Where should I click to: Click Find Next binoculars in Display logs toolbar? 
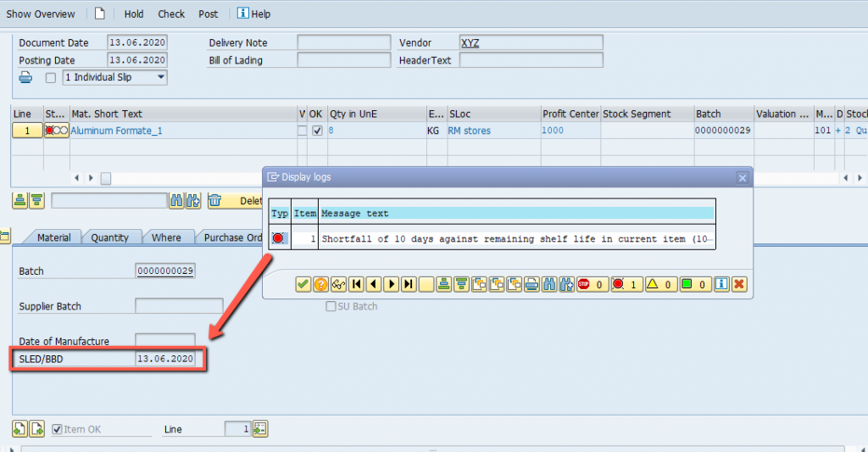pos(567,285)
